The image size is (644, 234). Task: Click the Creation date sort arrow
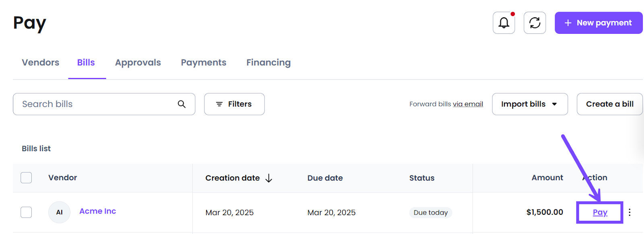click(x=269, y=178)
